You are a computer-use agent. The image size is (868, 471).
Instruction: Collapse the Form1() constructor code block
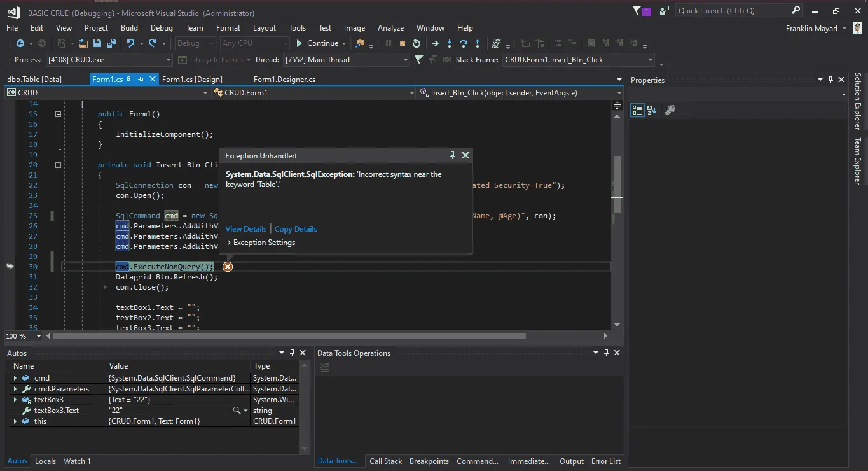point(58,114)
